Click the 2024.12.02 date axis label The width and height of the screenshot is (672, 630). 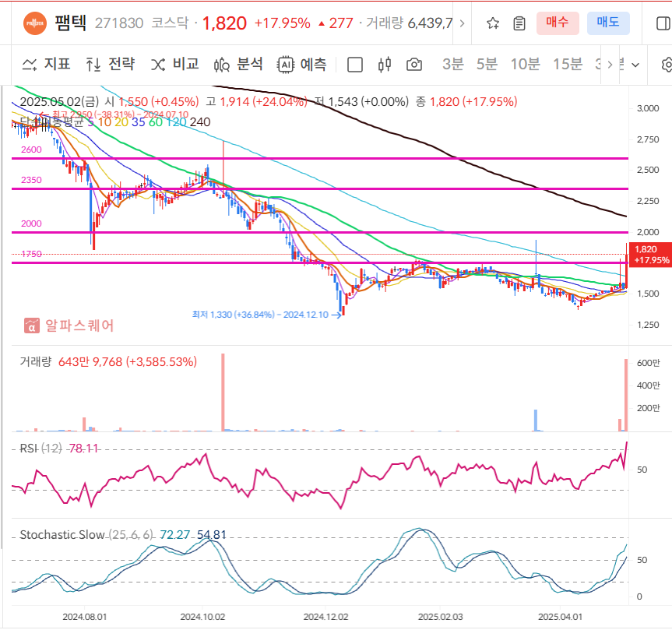click(x=325, y=617)
